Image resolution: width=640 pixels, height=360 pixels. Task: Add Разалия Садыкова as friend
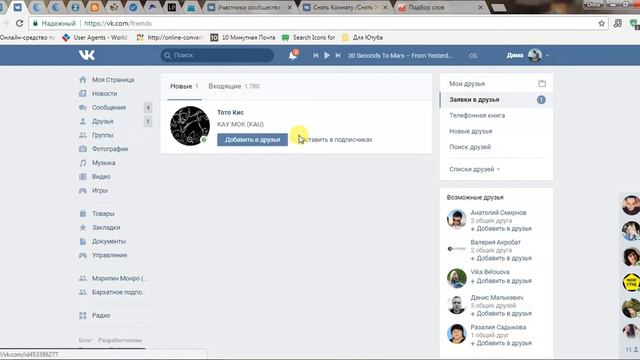click(x=501, y=343)
